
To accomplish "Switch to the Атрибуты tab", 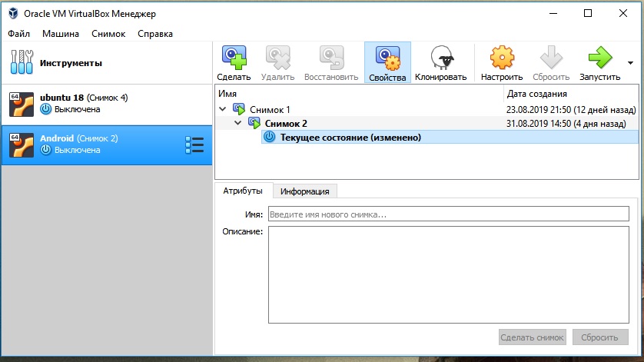I will point(243,191).
